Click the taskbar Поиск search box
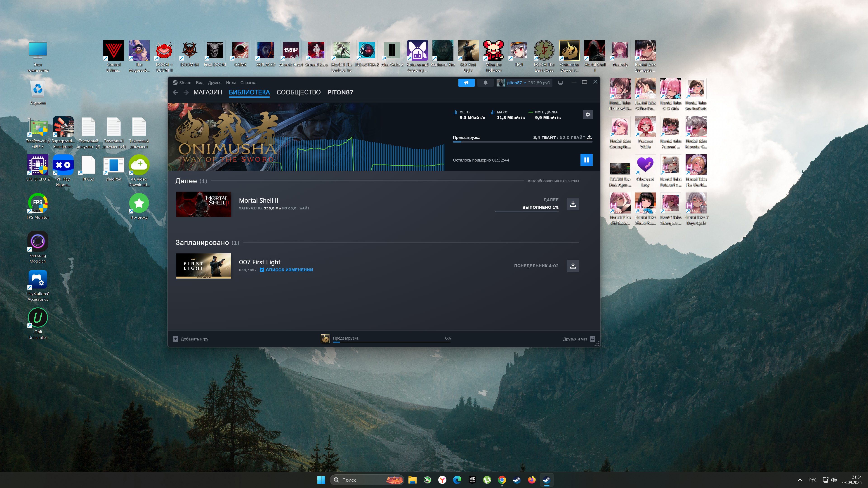This screenshot has width=868, height=488. point(367,480)
